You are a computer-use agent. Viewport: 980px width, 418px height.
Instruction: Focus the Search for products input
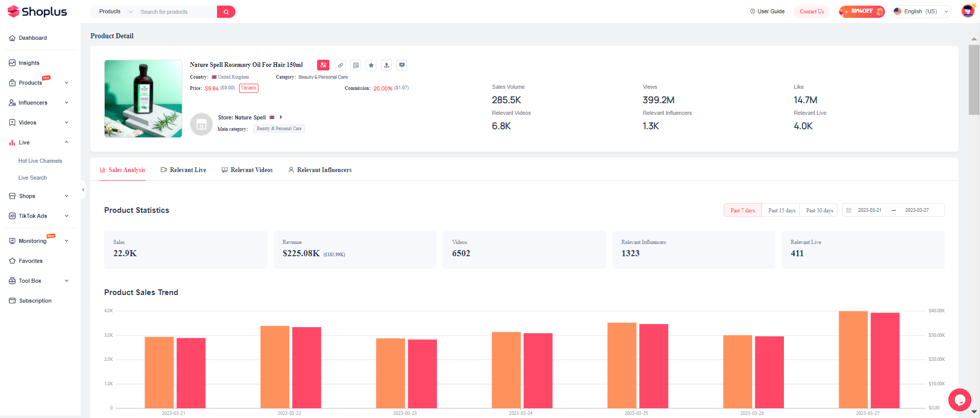point(177,12)
